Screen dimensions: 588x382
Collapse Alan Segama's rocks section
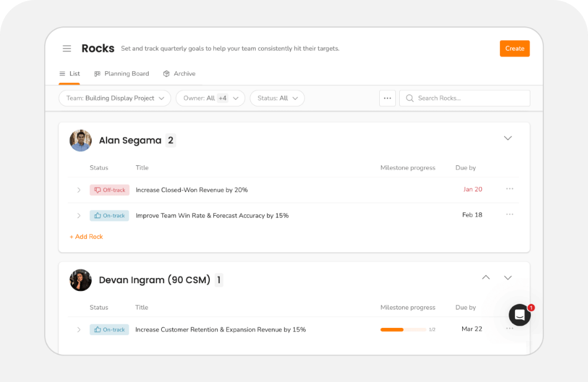point(507,138)
